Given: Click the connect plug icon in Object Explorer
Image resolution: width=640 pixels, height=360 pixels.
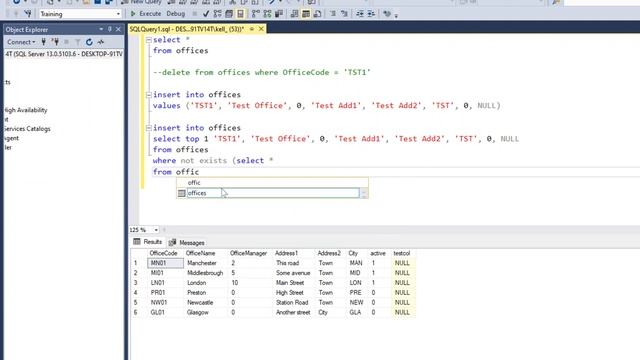Looking at the screenshot, I should (43, 42).
